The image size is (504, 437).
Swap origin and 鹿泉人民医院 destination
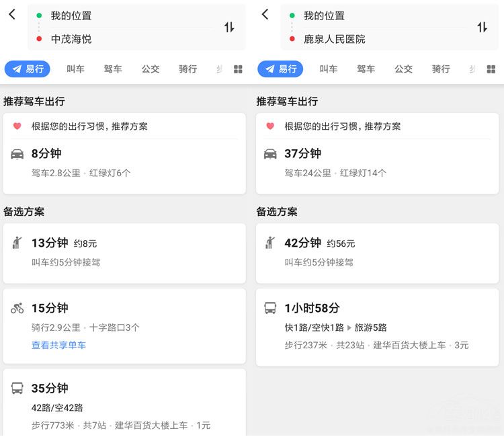[x=482, y=28]
